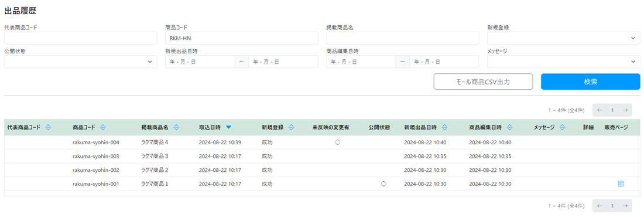644x217 pixels.
Task: Go to next page in top pagination
Action: (625, 110)
